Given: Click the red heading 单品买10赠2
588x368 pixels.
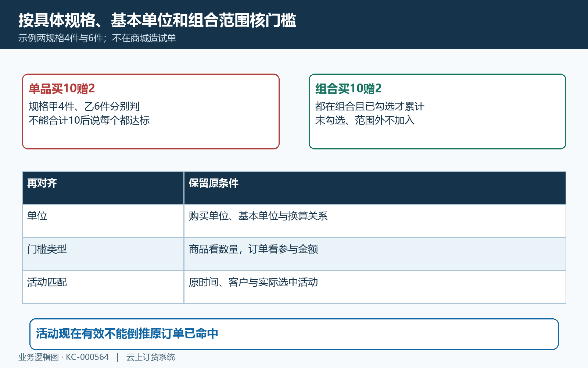Looking at the screenshot, I should point(62,88).
